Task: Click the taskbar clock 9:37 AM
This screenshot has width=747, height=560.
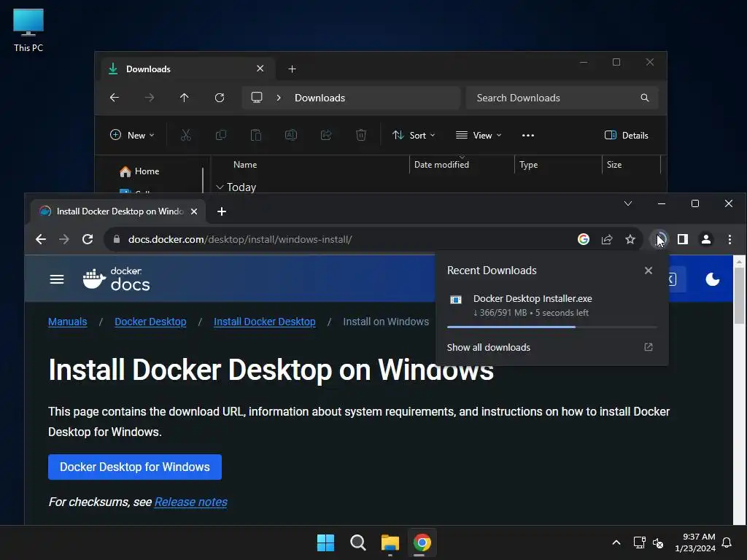Action: [695, 542]
